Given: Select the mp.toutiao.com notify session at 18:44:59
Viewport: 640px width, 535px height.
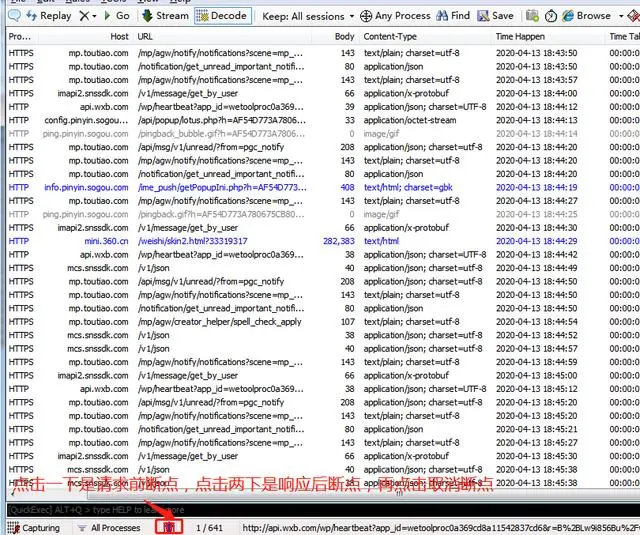Looking at the screenshot, I should [x=323, y=362].
